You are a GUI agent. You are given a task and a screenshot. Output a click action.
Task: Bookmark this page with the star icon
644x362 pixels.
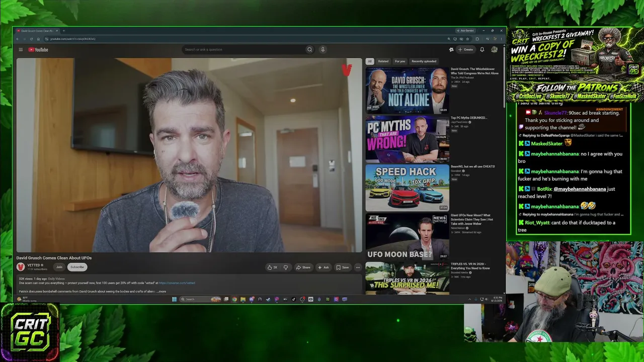click(467, 39)
